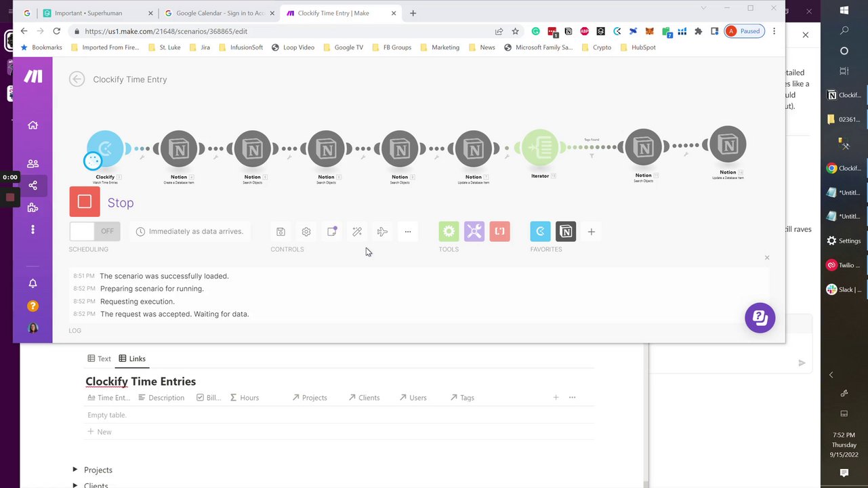Bookmark this page with the star

tap(515, 31)
